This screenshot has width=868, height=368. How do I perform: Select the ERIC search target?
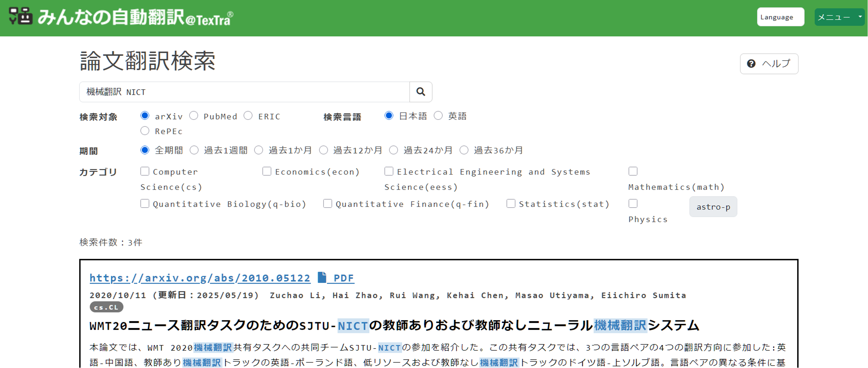(248, 116)
